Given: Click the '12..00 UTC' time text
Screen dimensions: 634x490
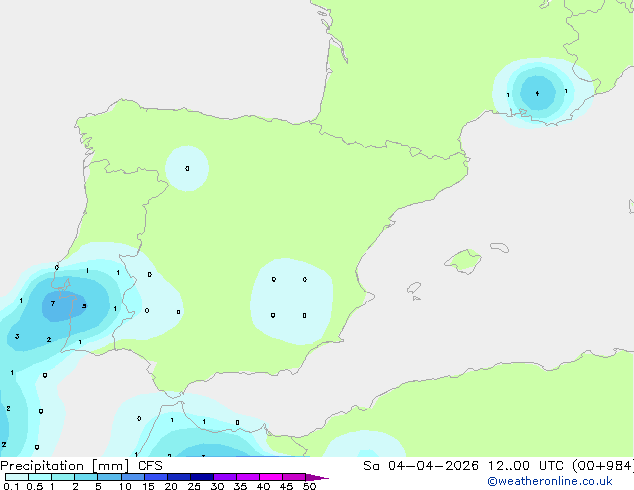Looking at the screenshot, I should 525,466.
